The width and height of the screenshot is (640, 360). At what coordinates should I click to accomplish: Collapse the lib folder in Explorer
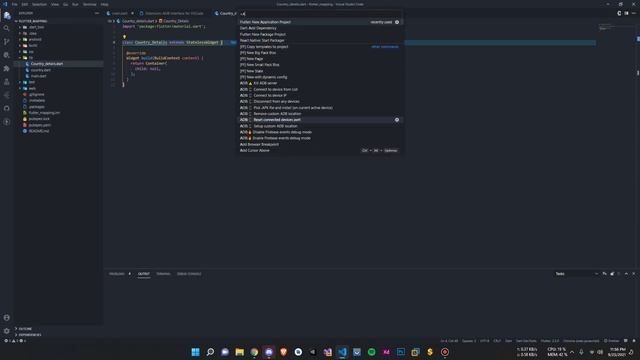pos(59,58)
